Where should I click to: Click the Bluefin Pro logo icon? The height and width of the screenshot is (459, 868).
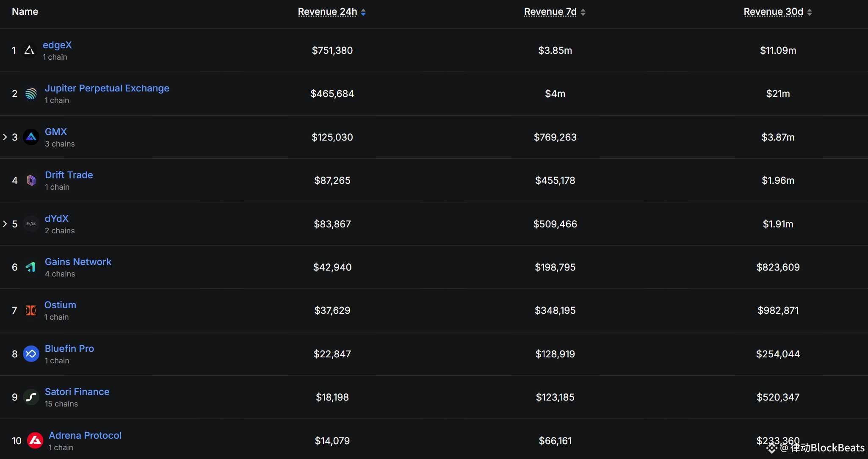coord(31,354)
